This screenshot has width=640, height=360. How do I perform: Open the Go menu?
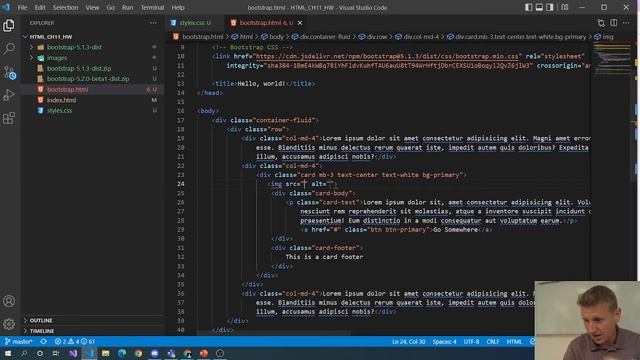[x=111, y=7]
